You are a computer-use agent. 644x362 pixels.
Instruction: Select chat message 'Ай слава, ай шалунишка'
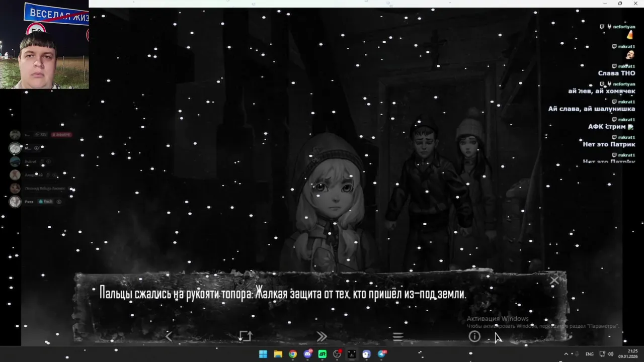point(592,109)
